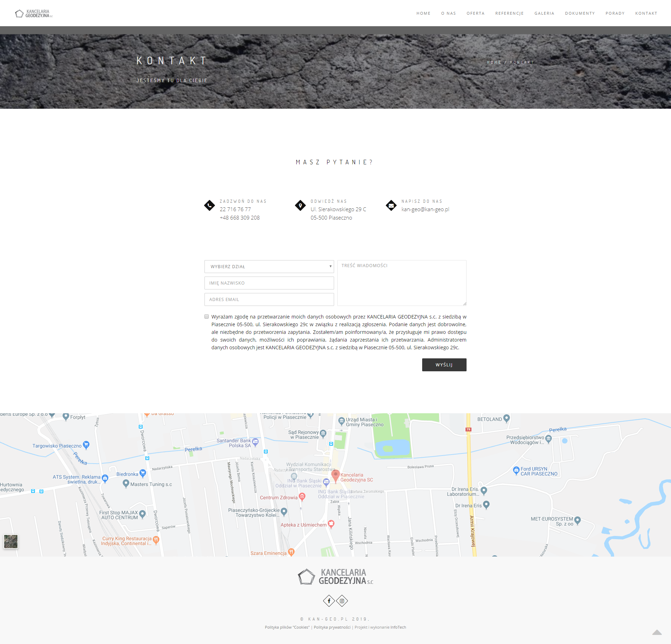The width and height of the screenshot is (671, 644).
Task: Click the phone number +48 668 309 208
Action: 240,218
